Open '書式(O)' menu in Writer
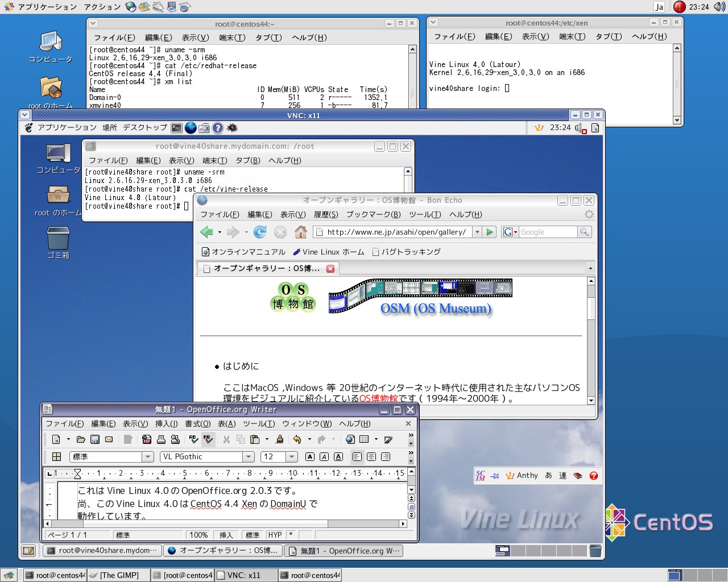Screen dimensions: 728x582 click(197, 423)
